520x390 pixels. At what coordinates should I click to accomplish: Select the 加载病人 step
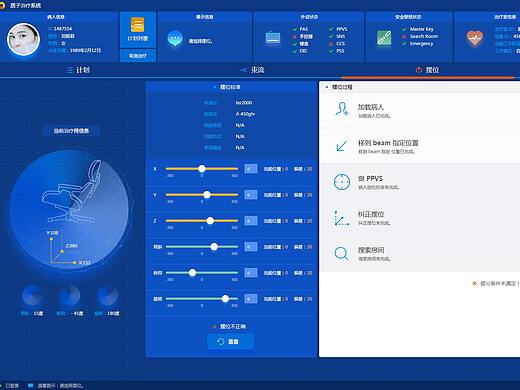pos(420,110)
